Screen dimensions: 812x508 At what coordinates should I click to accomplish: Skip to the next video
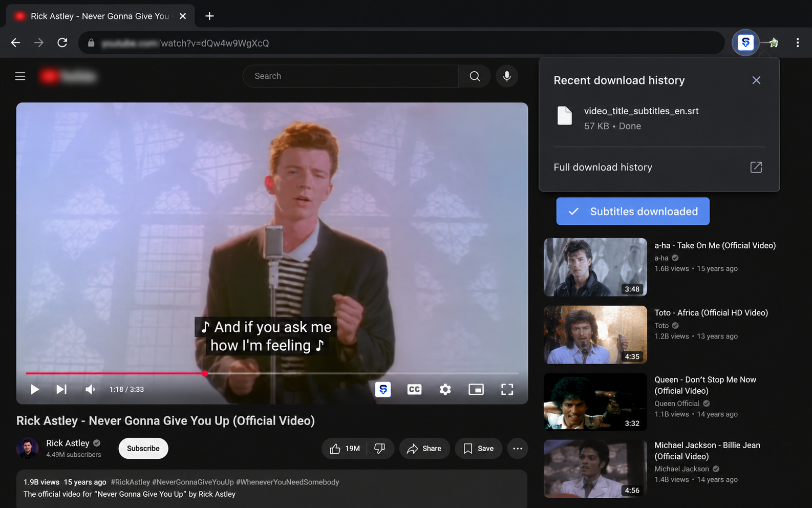[61, 390]
